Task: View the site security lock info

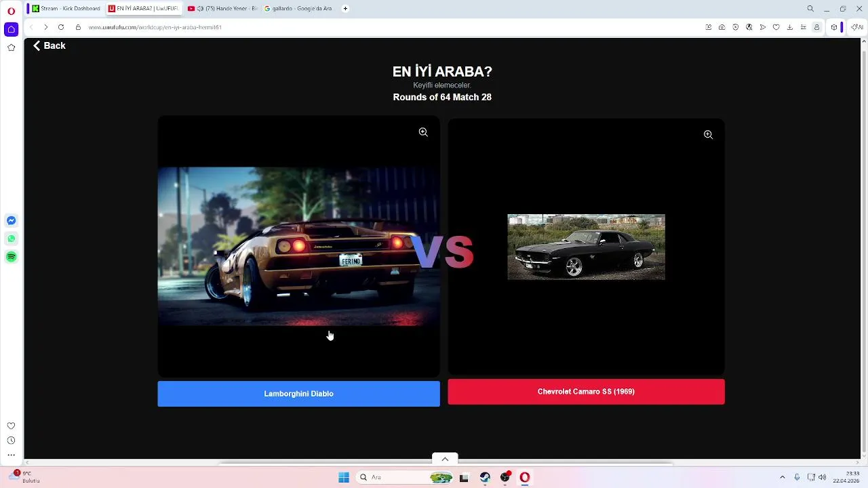Action: tap(78, 27)
